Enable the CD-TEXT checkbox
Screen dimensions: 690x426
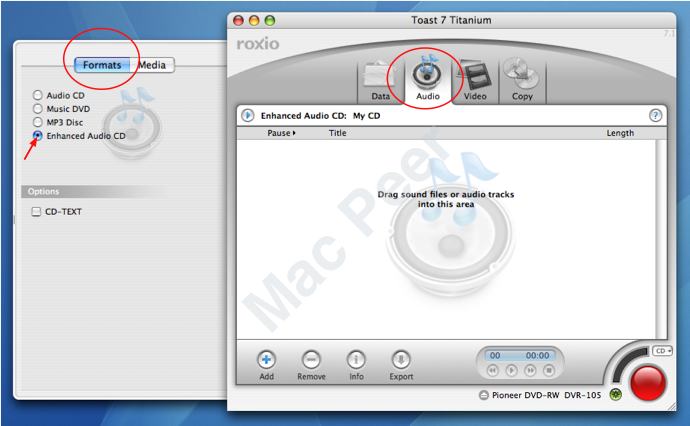point(36,212)
